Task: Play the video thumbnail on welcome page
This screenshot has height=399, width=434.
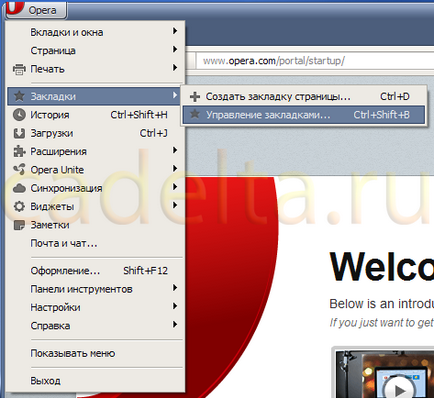Action: click(399, 389)
